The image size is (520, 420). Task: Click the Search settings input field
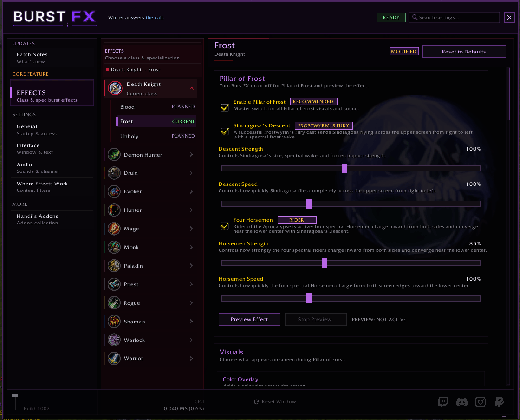tap(454, 17)
